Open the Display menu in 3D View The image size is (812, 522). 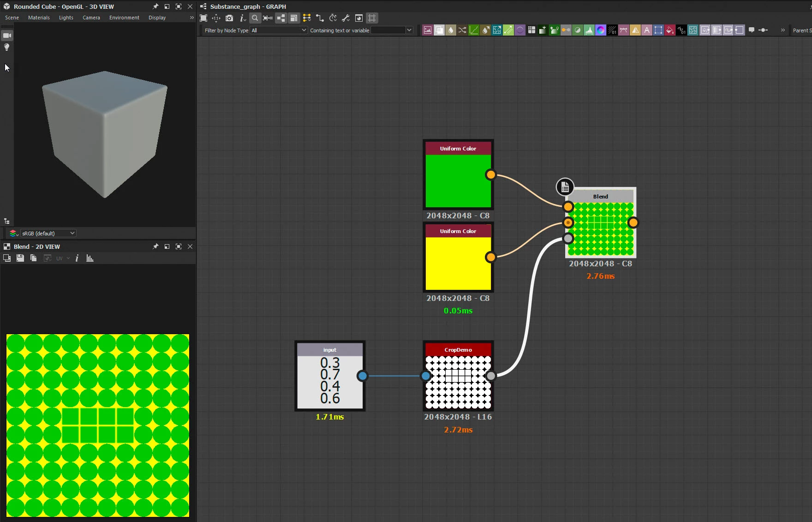pos(157,18)
